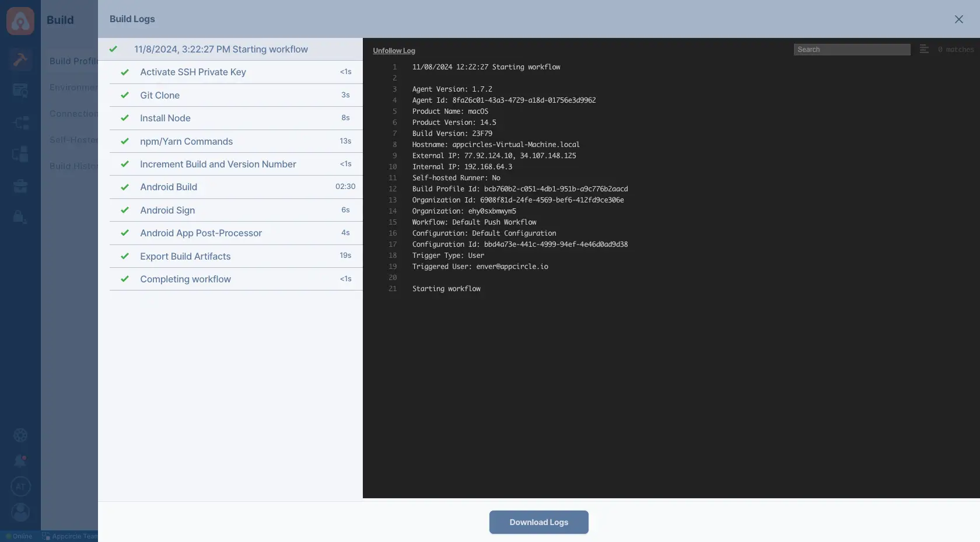Open the notifications icon with red dot
This screenshot has width=980, height=542.
(x=20, y=461)
